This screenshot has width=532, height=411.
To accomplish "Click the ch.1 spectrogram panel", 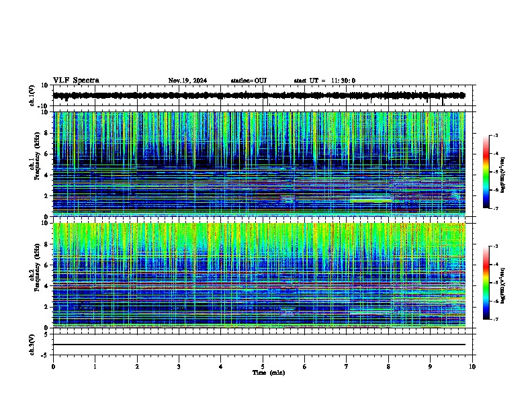I will point(259,164).
